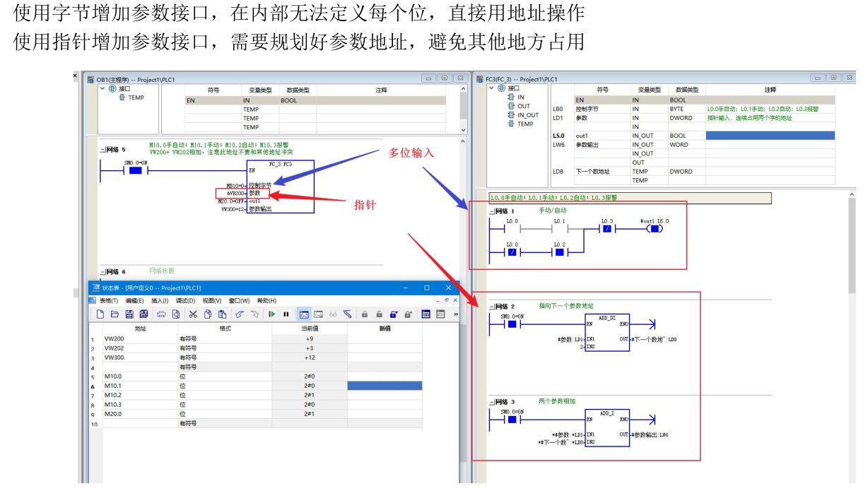Click the Paste clipboard icon
This screenshot has width=868, height=498.
(x=222, y=314)
